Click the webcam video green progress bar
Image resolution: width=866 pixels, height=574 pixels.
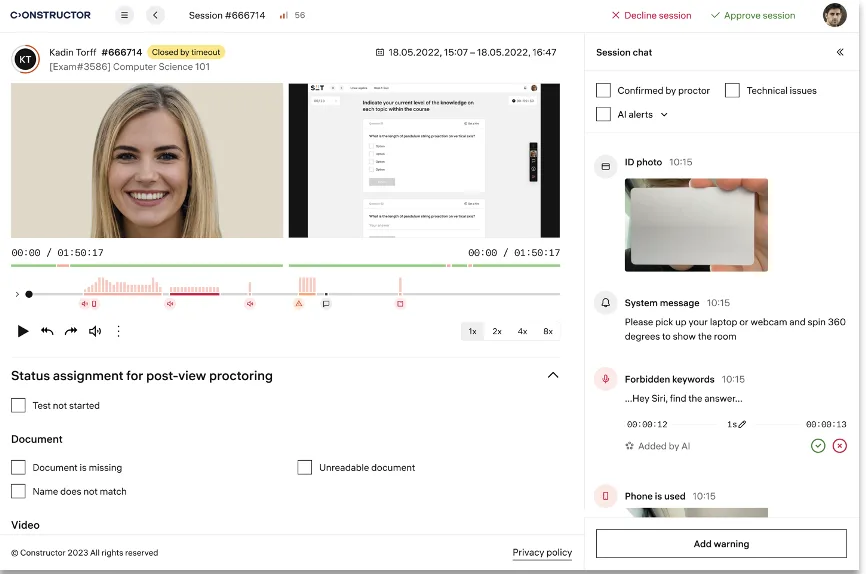[x=147, y=266]
